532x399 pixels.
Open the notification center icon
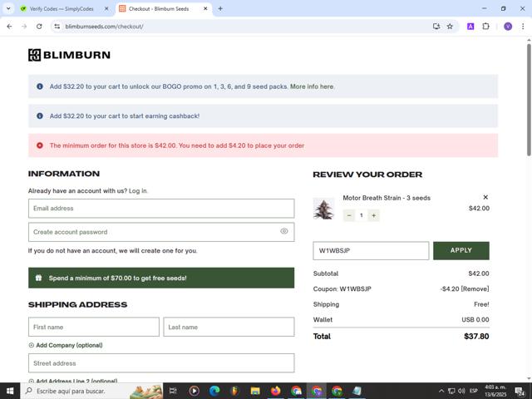point(520,392)
